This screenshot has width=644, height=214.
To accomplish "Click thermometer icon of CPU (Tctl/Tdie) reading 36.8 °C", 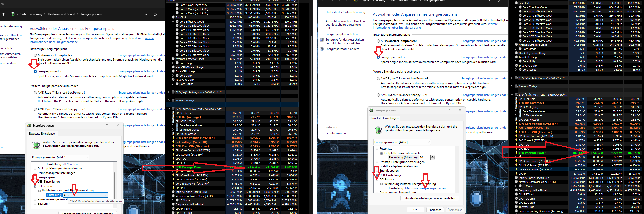I will (x=173, y=113).
